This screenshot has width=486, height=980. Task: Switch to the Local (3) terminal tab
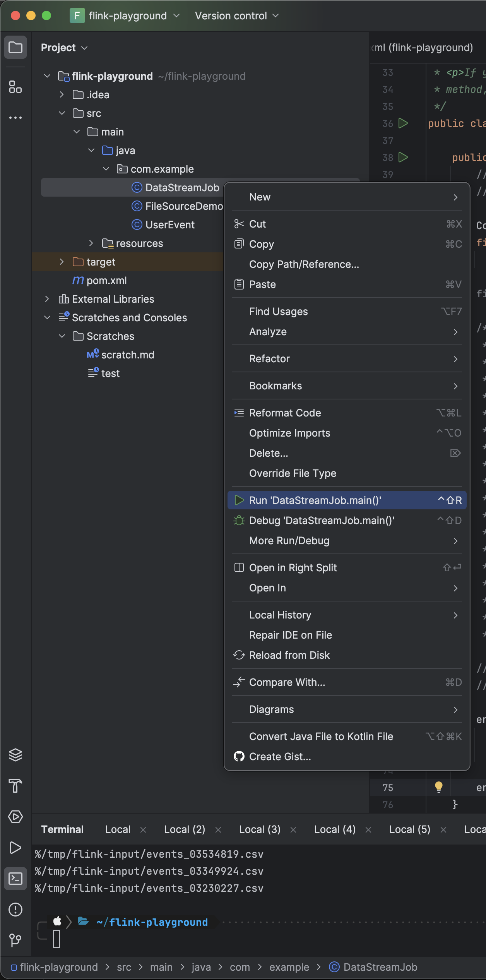(260, 829)
